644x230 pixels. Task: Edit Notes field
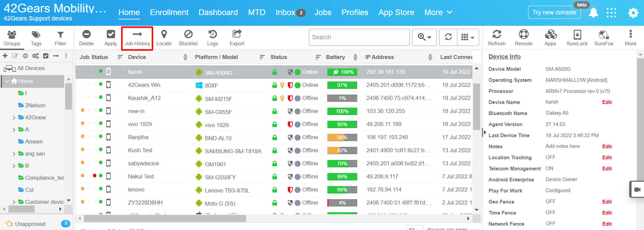(x=607, y=147)
